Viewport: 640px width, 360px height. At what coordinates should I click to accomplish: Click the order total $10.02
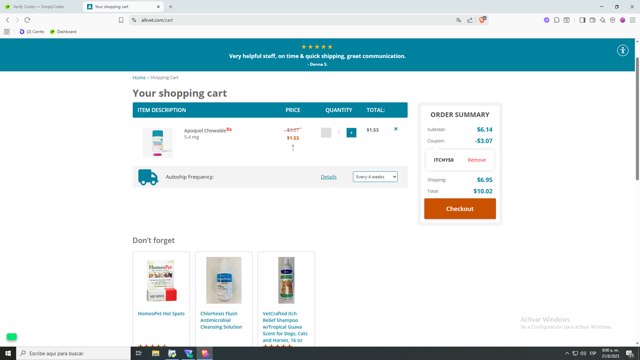[x=483, y=191]
